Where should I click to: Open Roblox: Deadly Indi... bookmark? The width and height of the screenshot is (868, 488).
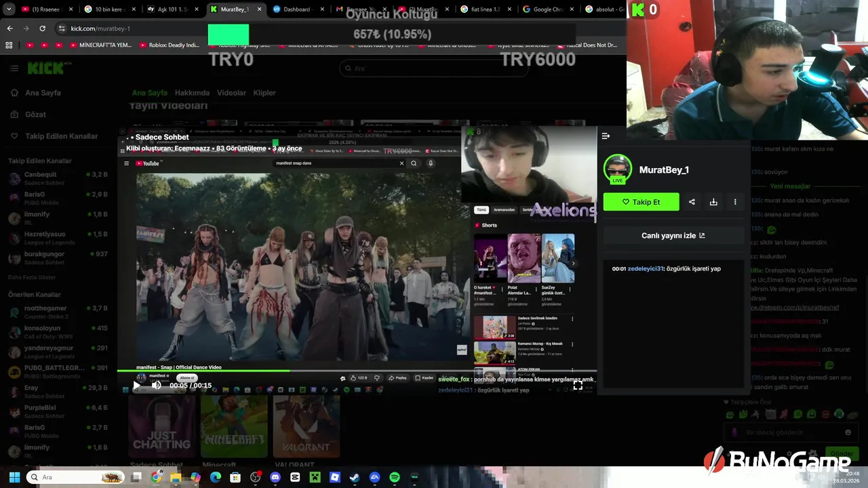click(x=170, y=45)
